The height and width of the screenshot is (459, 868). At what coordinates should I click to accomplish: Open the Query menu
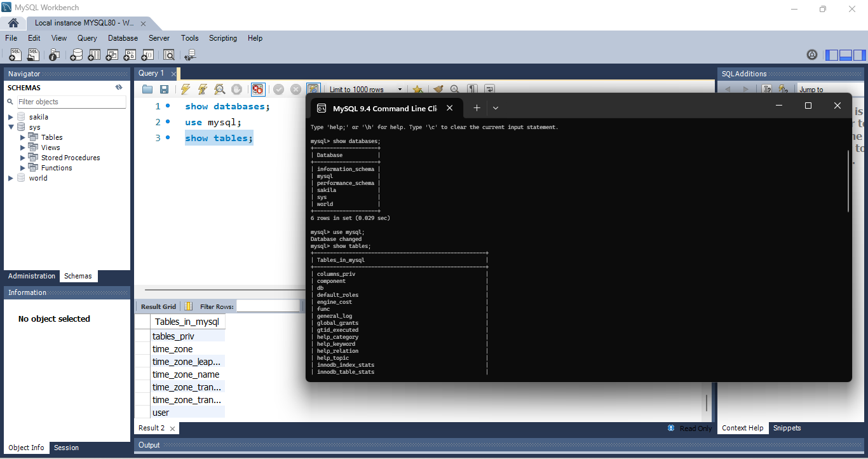click(87, 38)
